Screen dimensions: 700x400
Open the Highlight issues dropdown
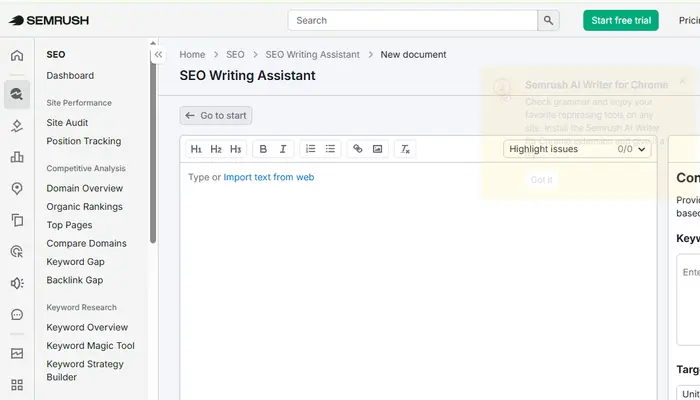pyautogui.click(x=577, y=149)
